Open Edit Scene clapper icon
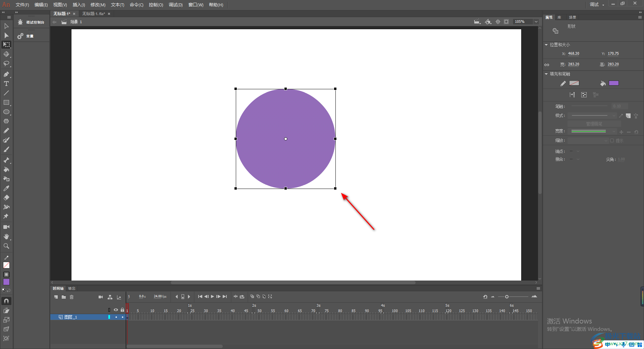644x349 pixels. pyautogui.click(x=477, y=21)
